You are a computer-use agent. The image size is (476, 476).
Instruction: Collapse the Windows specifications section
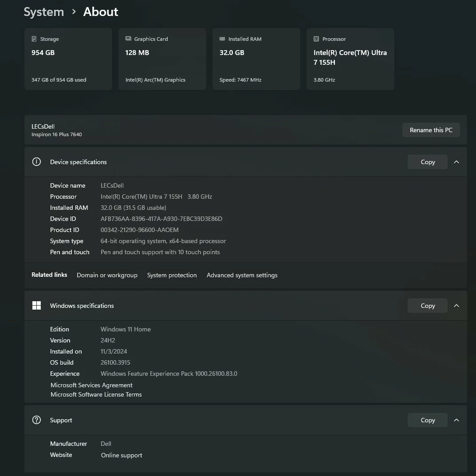tap(456, 305)
